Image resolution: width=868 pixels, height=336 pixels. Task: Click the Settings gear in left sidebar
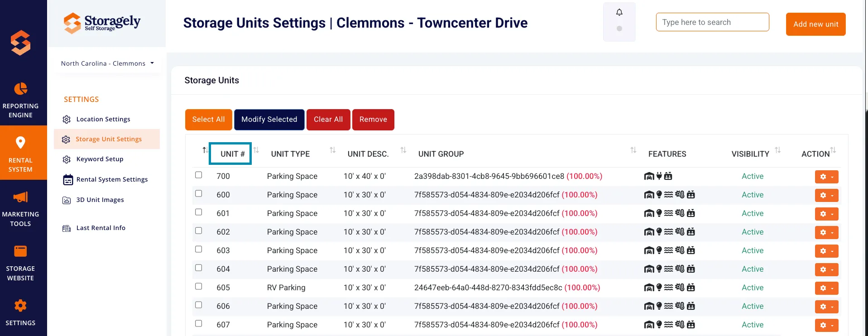click(20, 306)
